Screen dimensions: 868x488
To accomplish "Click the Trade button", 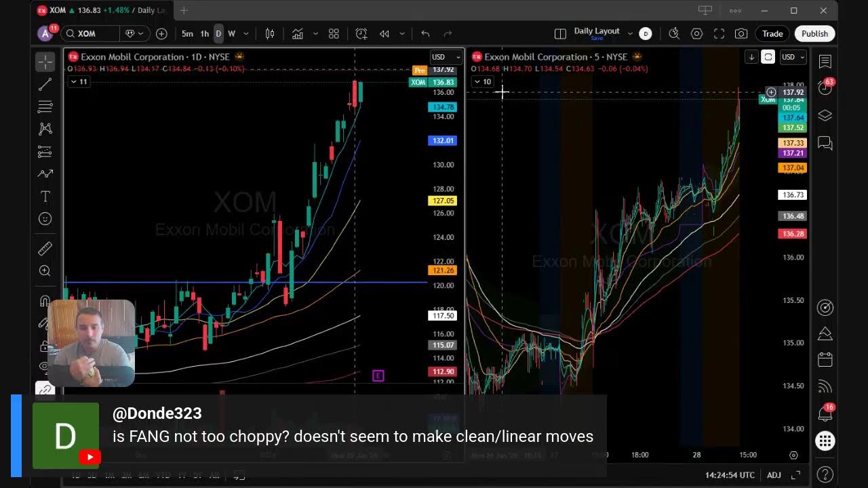I will coord(772,33).
